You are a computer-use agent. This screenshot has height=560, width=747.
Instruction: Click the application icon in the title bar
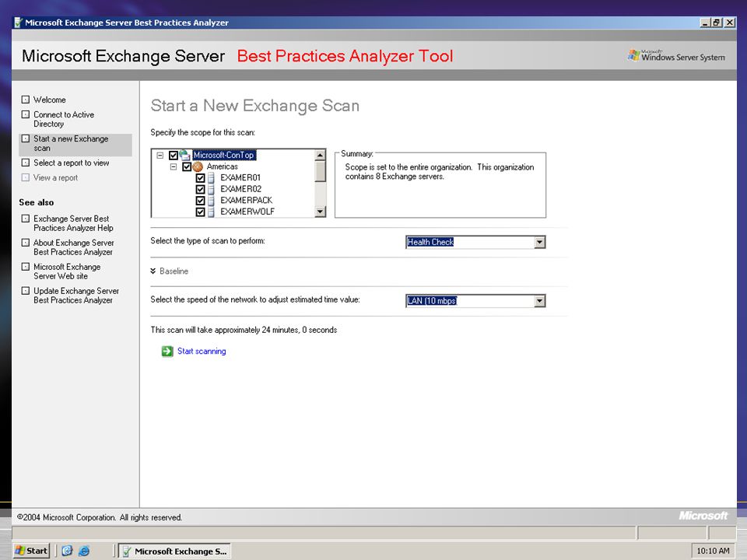tap(18, 23)
